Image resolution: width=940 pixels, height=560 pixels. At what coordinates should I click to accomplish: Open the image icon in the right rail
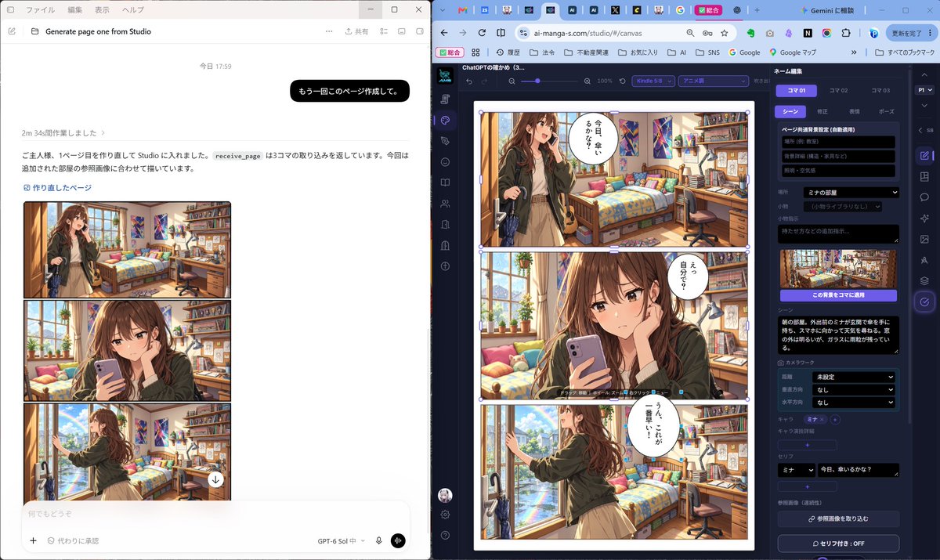[x=924, y=239]
